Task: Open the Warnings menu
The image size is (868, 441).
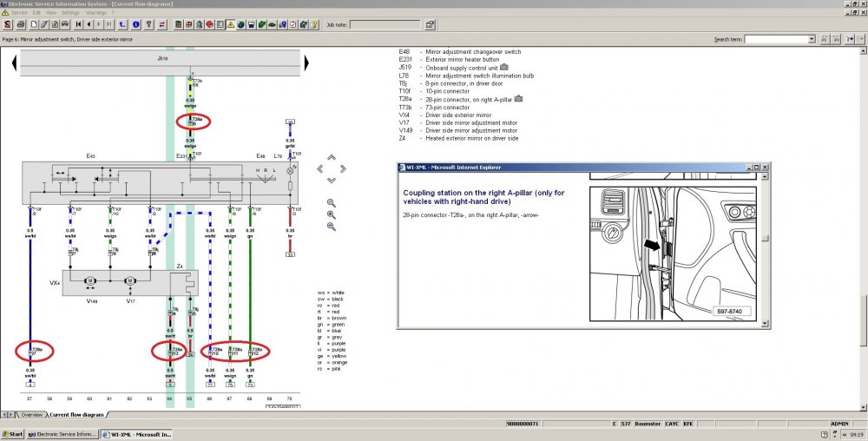Action: click(96, 12)
